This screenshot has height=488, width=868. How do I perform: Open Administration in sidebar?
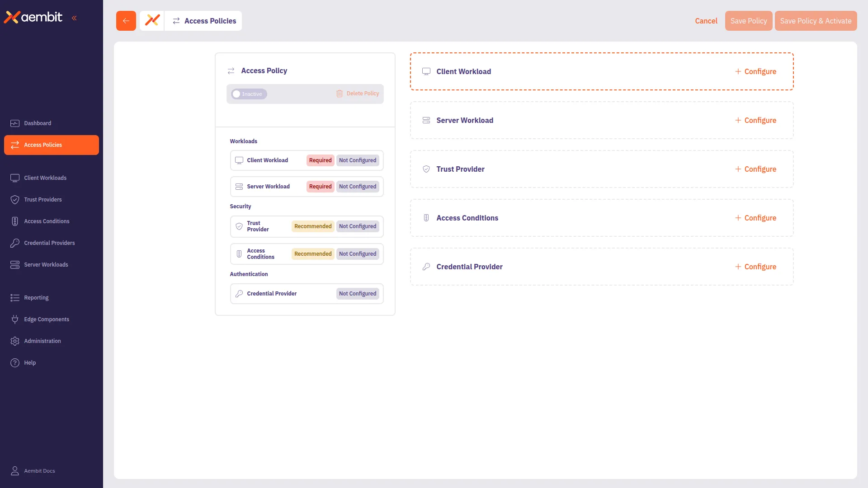(x=51, y=341)
